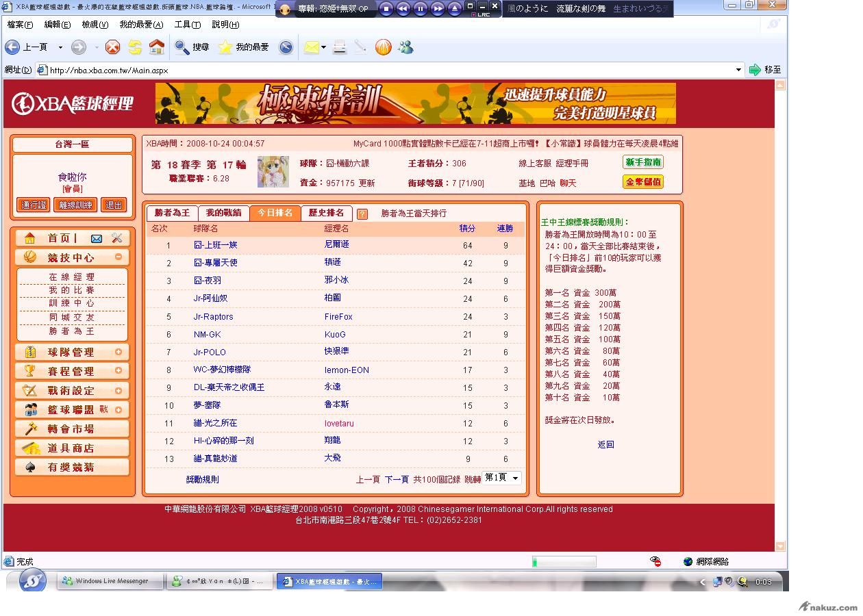
Task: Go to next page with 下一頁 link
Action: 397,480
